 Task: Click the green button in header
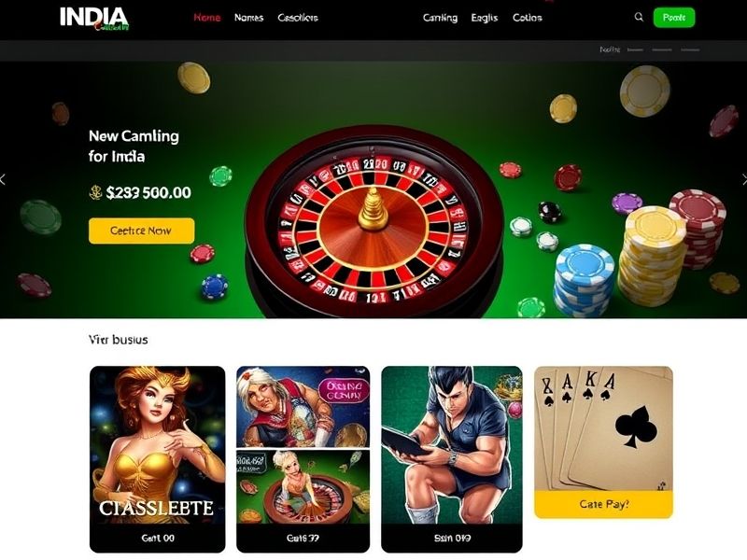pos(673,18)
